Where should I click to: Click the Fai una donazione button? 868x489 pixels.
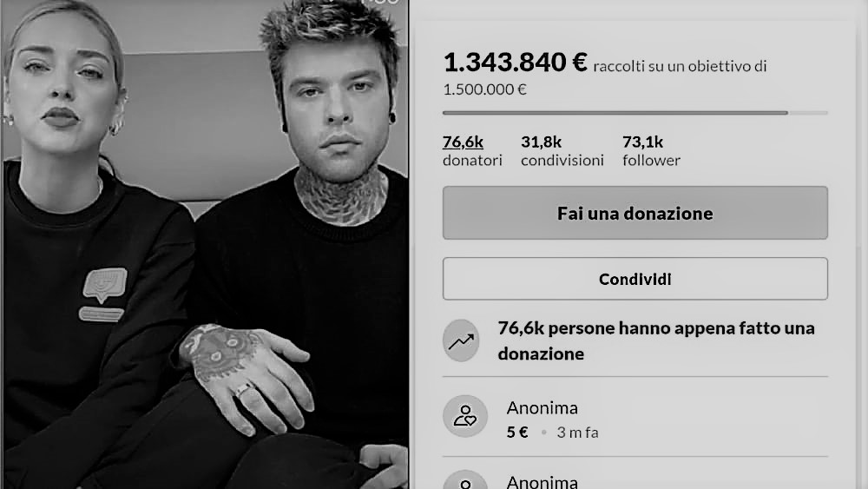point(635,213)
